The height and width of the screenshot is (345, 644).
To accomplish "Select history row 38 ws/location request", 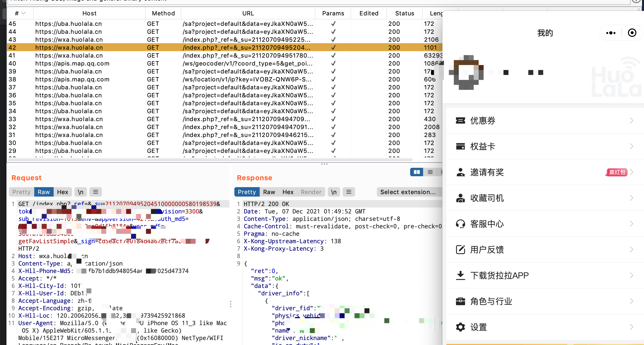I will (x=224, y=79).
